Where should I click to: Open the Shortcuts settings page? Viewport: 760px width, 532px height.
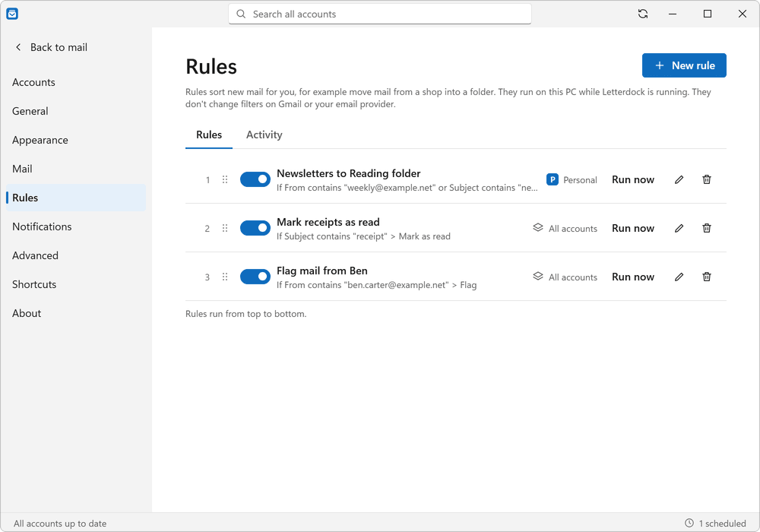75,284
